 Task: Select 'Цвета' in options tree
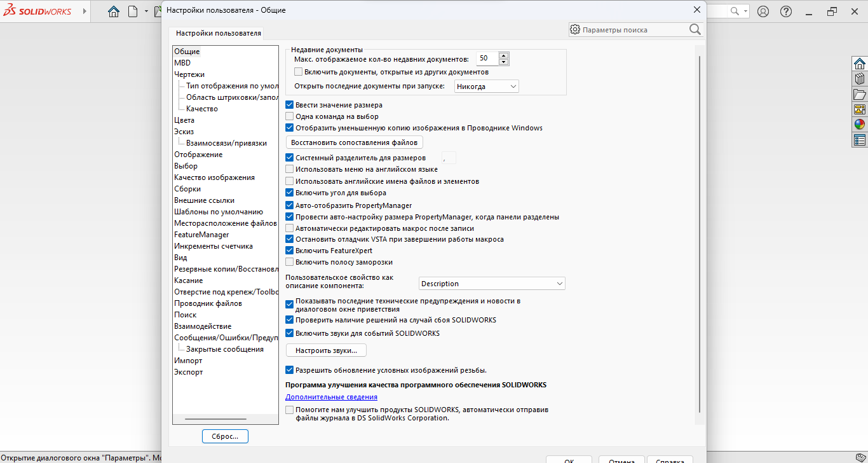point(184,120)
